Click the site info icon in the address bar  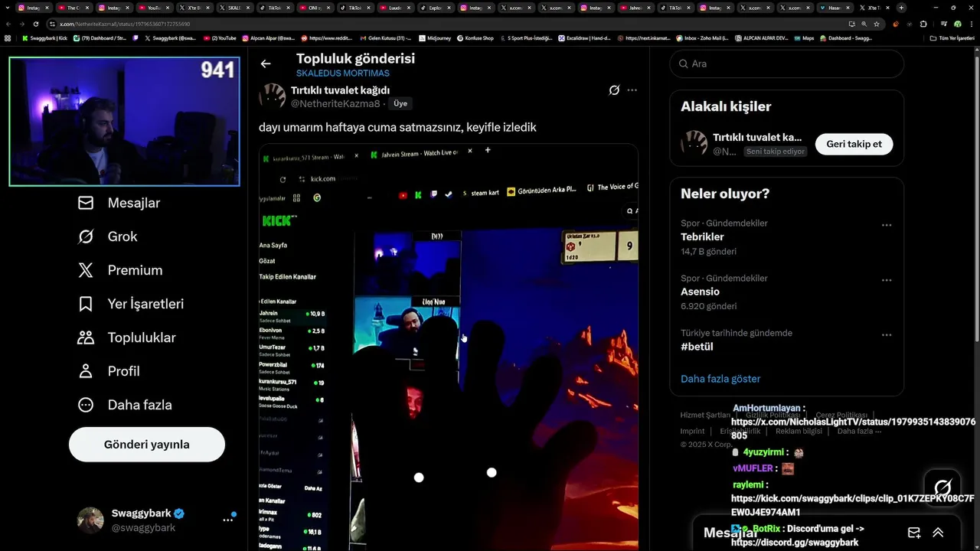pyautogui.click(x=52, y=24)
